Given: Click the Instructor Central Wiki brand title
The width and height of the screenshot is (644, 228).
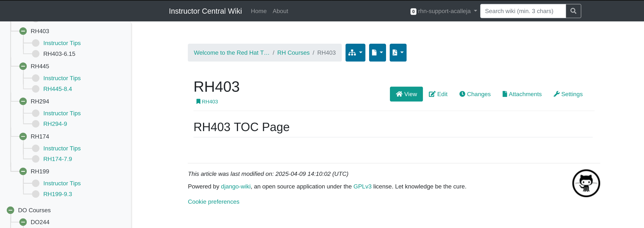Looking at the screenshot, I should pos(205,11).
